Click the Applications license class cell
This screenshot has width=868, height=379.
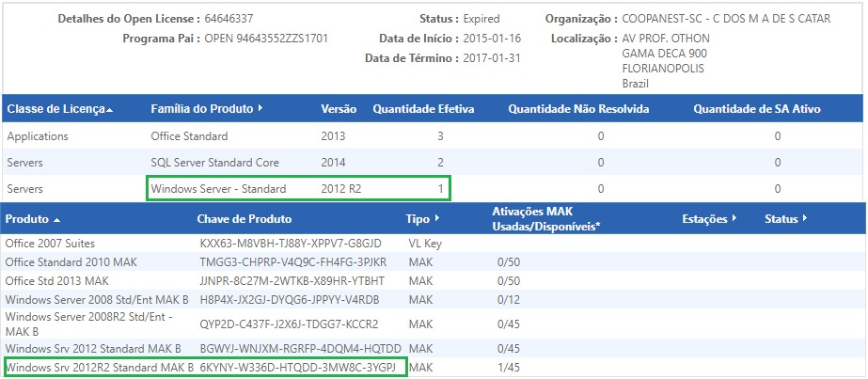tap(38, 136)
